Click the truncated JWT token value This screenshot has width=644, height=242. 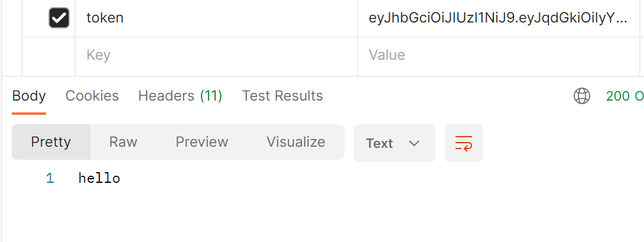coord(497,18)
